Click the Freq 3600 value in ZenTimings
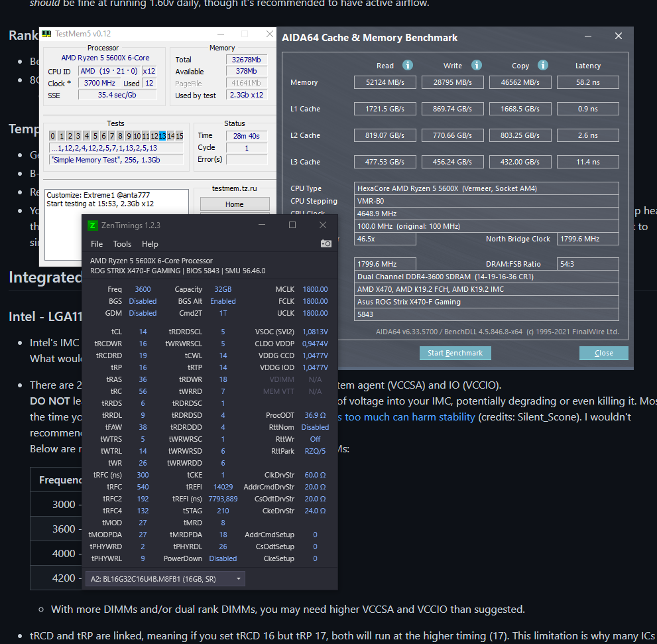The width and height of the screenshot is (657, 644). (x=143, y=289)
